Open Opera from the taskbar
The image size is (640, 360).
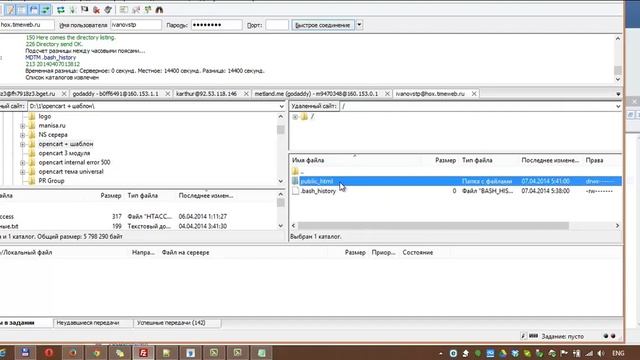coord(49,353)
